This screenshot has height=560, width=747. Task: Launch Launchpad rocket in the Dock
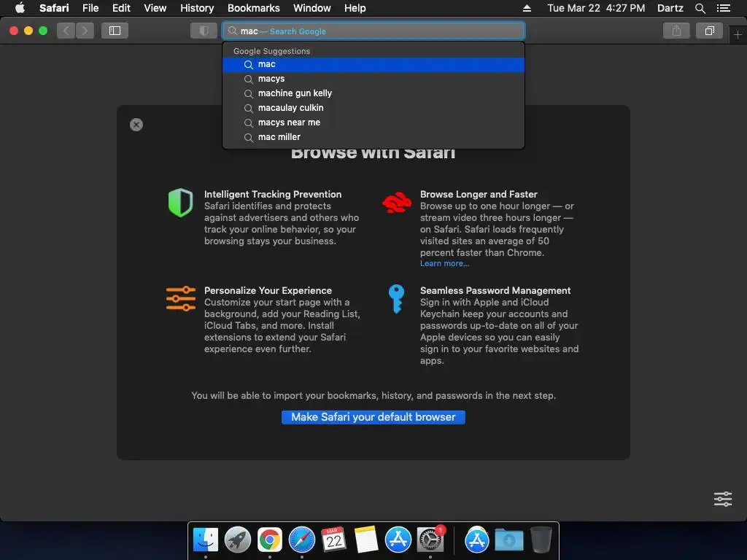click(237, 540)
